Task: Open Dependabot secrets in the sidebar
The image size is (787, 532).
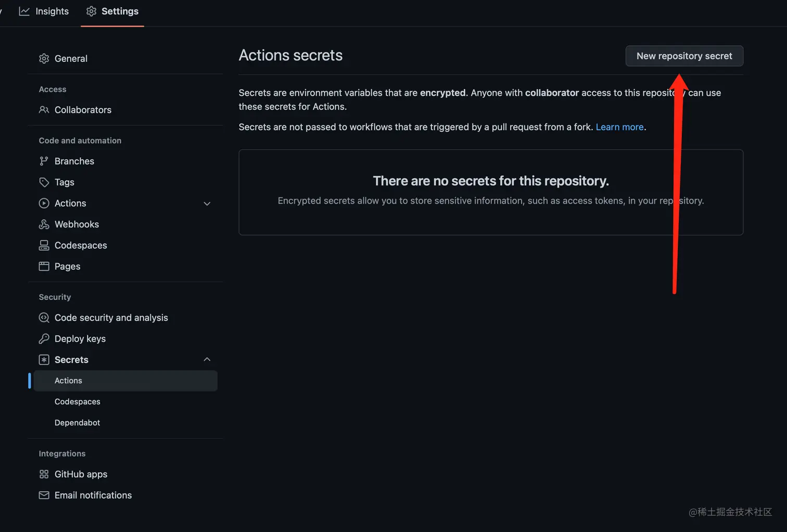Action: 77,423
